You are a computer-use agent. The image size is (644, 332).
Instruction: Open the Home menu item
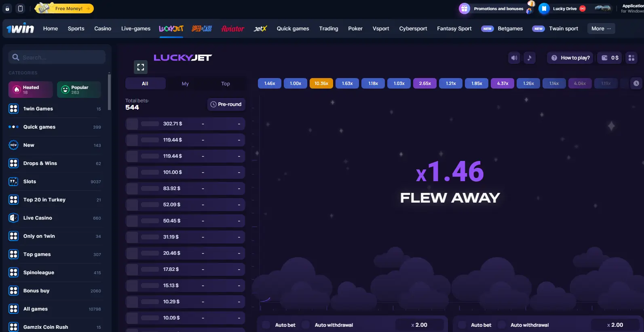pyautogui.click(x=51, y=28)
